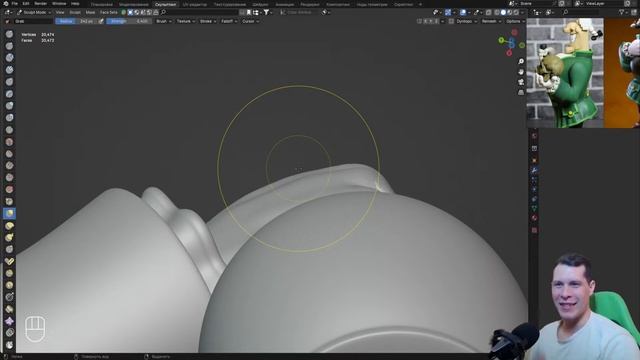640x360 pixels.
Task: Open Modifiers wrench tab in Properties
Action: click(x=534, y=170)
